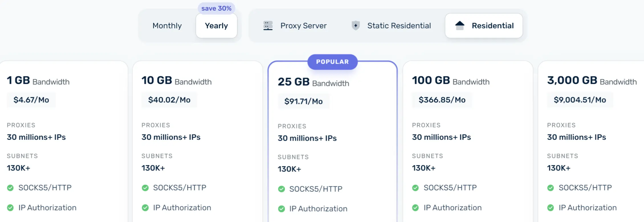Click IP Authorization checkmark in 1 GB plan
The width and height of the screenshot is (644, 222).
coord(10,208)
